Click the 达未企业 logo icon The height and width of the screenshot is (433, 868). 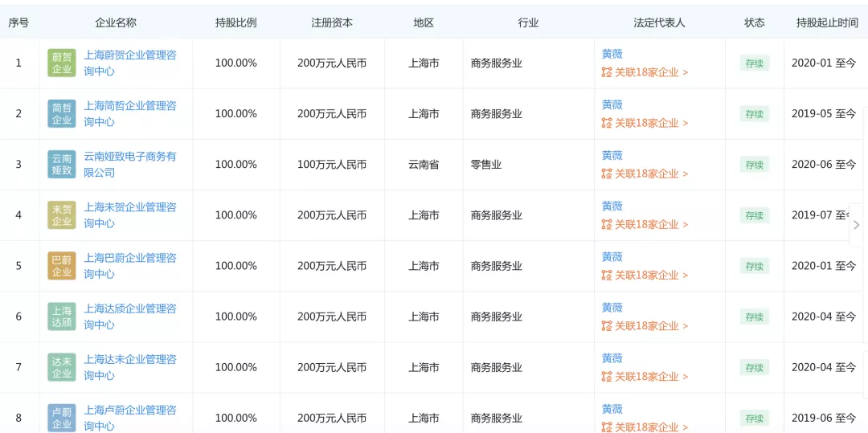click(x=62, y=367)
